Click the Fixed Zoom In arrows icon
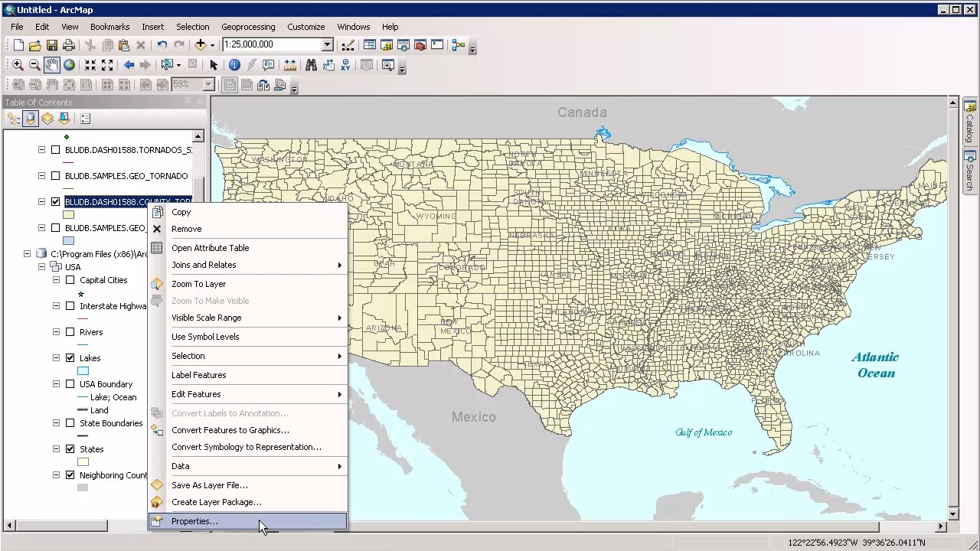Viewport: 980px width, 551px height. coord(90,66)
